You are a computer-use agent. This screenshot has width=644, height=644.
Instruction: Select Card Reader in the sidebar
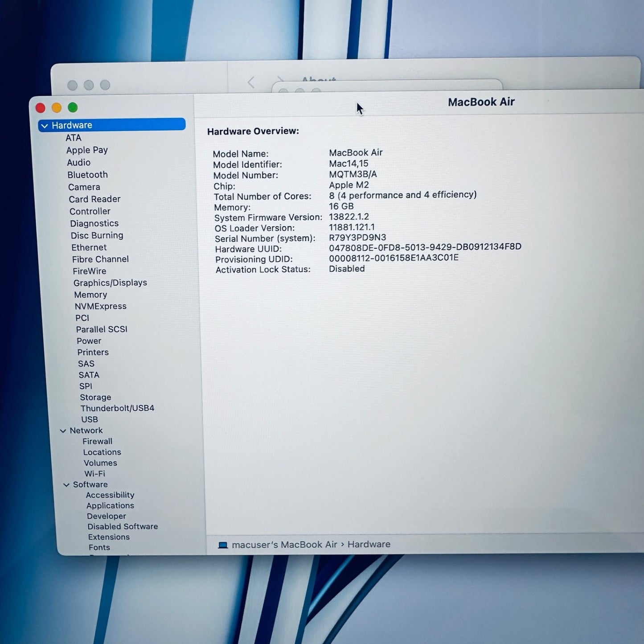[94, 199]
